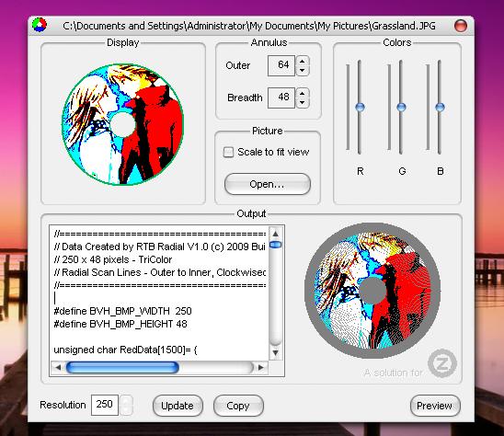The image size is (504, 436).
Task: Click the Resolution field showing 250
Action: pyautogui.click(x=105, y=405)
